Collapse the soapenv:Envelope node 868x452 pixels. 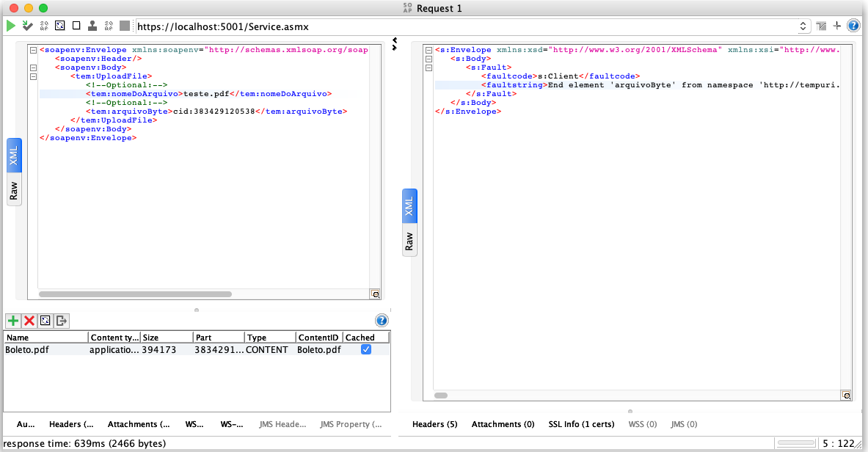(x=33, y=50)
